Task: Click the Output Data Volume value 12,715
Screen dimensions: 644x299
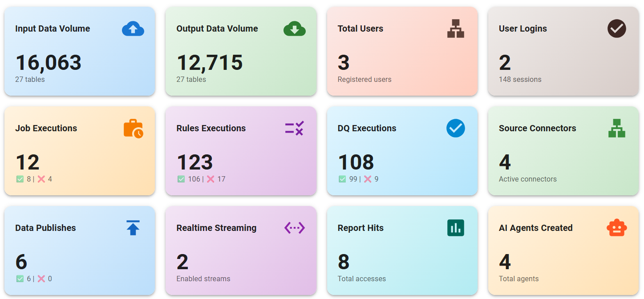Action: click(210, 63)
